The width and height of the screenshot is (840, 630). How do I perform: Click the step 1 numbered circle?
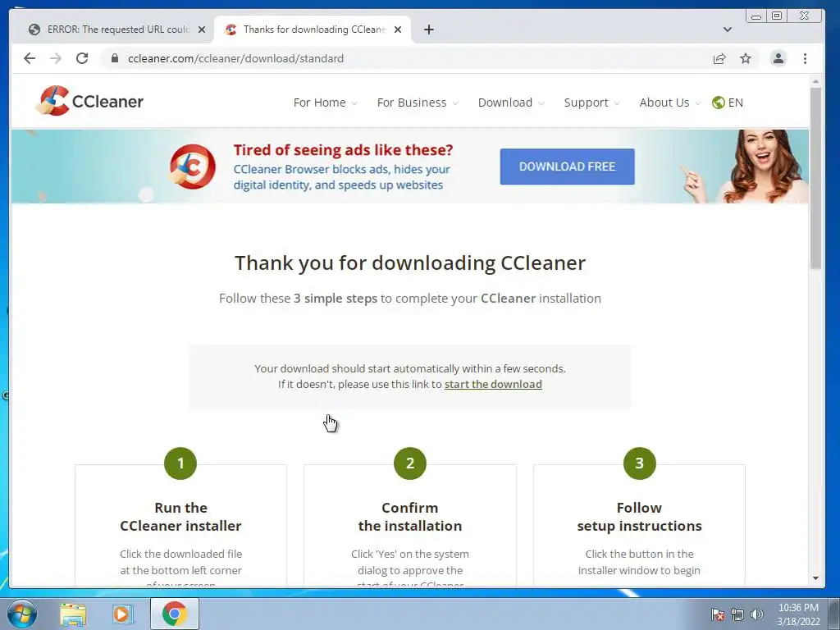coord(180,463)
